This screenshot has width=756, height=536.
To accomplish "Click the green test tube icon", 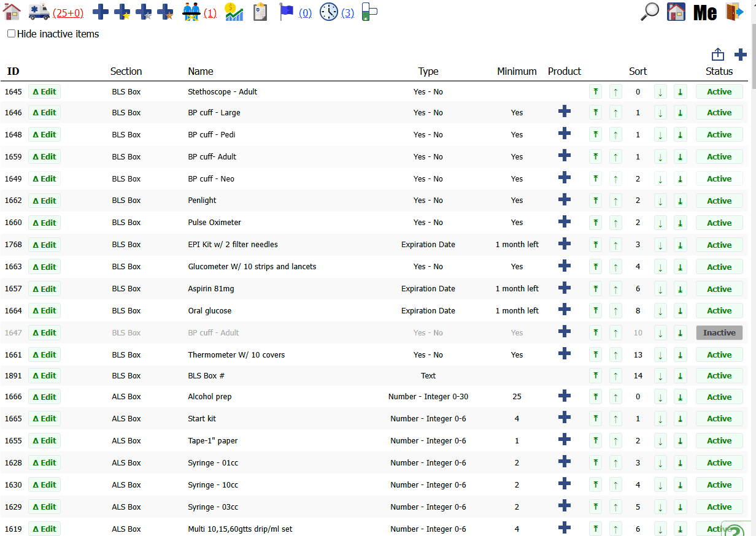I will (x=369, y=12).
